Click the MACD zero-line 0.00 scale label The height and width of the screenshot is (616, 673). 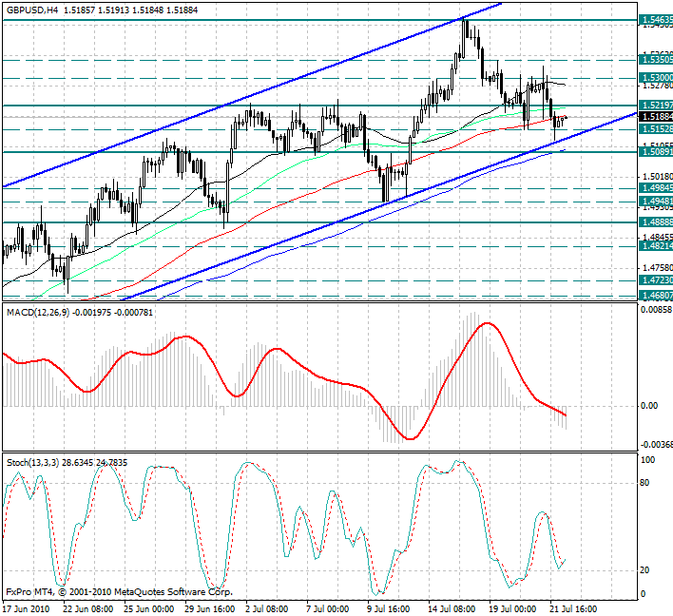coord(649,406)
